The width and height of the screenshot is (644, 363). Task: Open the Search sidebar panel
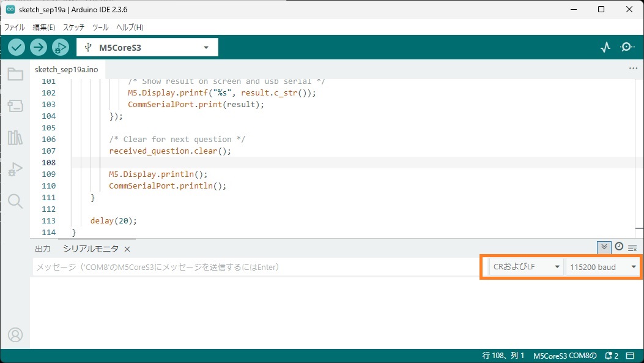(15, 201)
